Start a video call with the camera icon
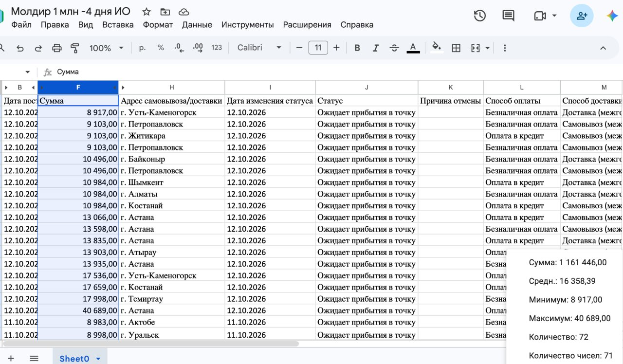 pyautogui.click(x=540, y=16)
